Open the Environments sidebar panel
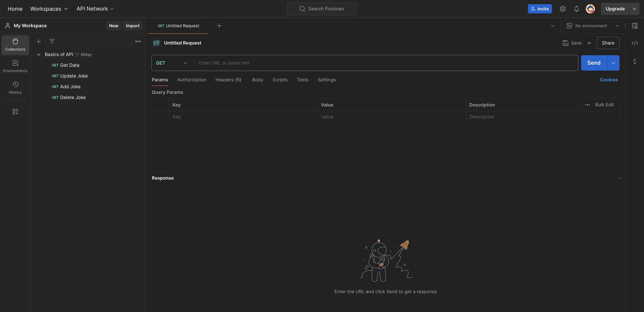This screenshot has height=312, width=644. coord(15,66)
